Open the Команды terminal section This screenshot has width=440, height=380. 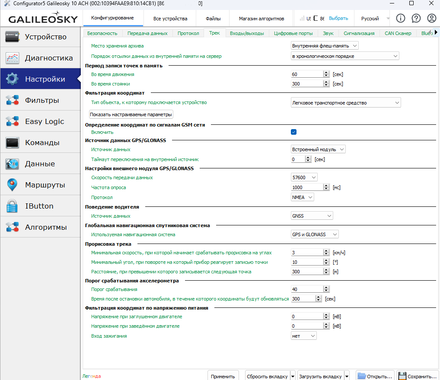40,143
